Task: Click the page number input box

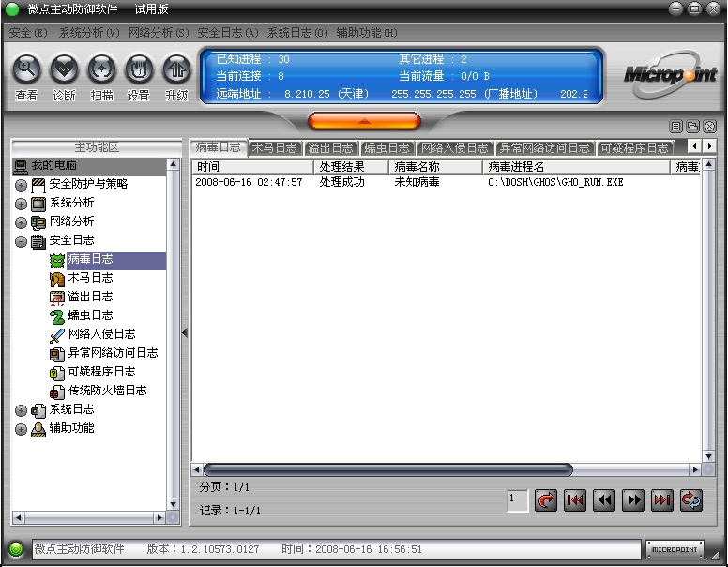Action: pyautogui.click(x=518, y=500)
